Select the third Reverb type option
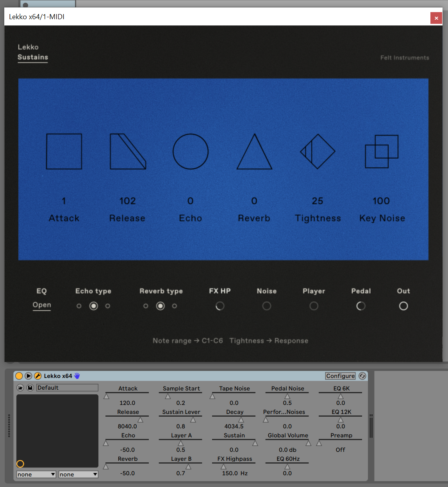 coord(175,306)
